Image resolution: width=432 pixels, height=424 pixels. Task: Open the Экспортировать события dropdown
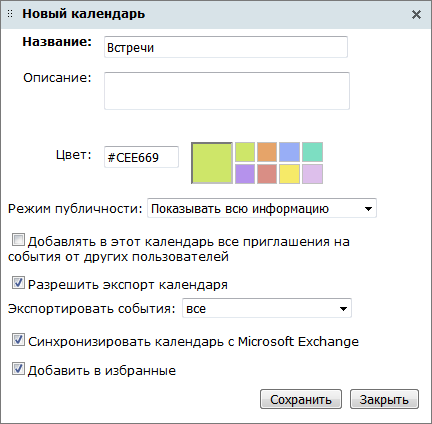(267, 308)
